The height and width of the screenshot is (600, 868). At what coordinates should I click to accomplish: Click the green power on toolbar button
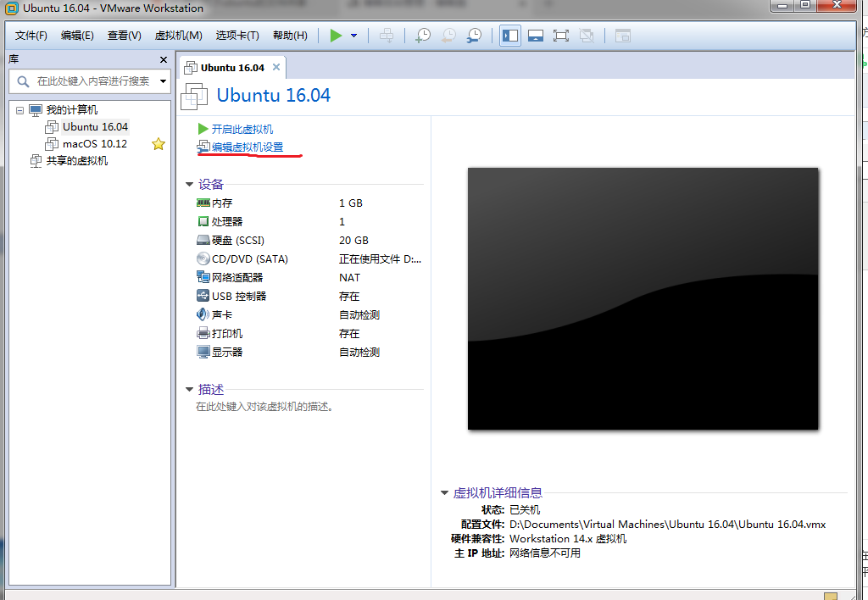(336, 36)
